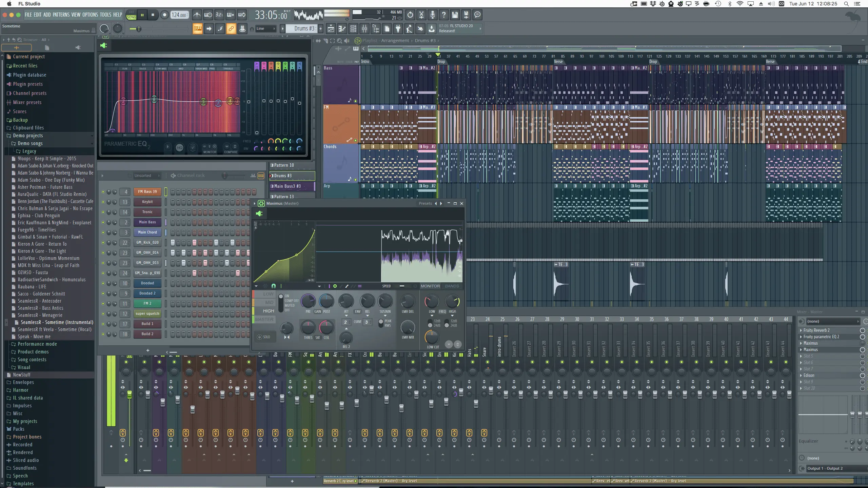Click the record button in transport bar

tap(164, 15)
